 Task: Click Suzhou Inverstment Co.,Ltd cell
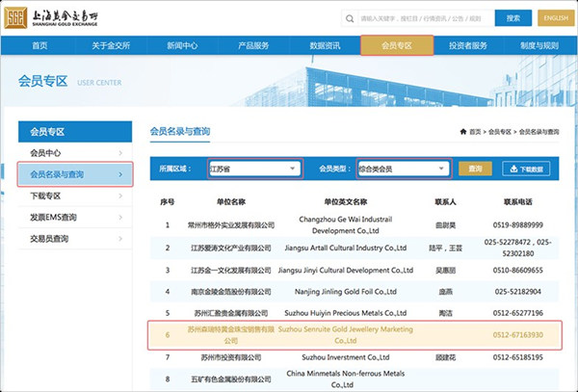click(x=346, y=357)
